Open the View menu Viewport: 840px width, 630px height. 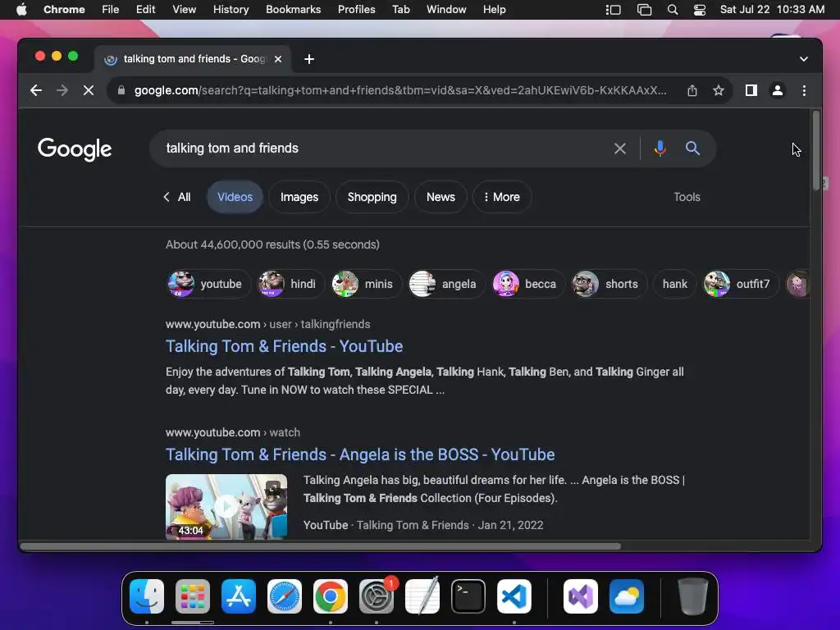184,10
